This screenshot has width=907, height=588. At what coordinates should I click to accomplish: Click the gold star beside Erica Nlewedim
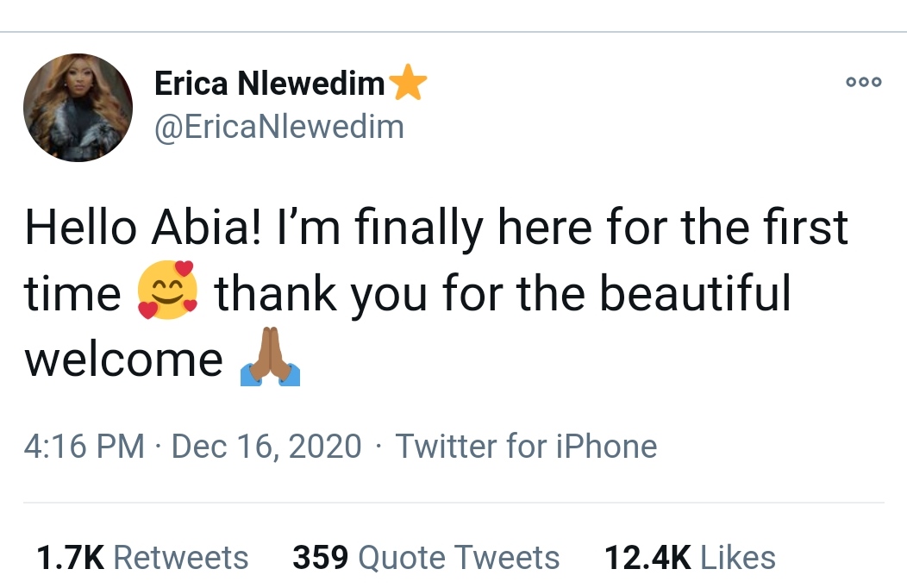coord(408,84)
